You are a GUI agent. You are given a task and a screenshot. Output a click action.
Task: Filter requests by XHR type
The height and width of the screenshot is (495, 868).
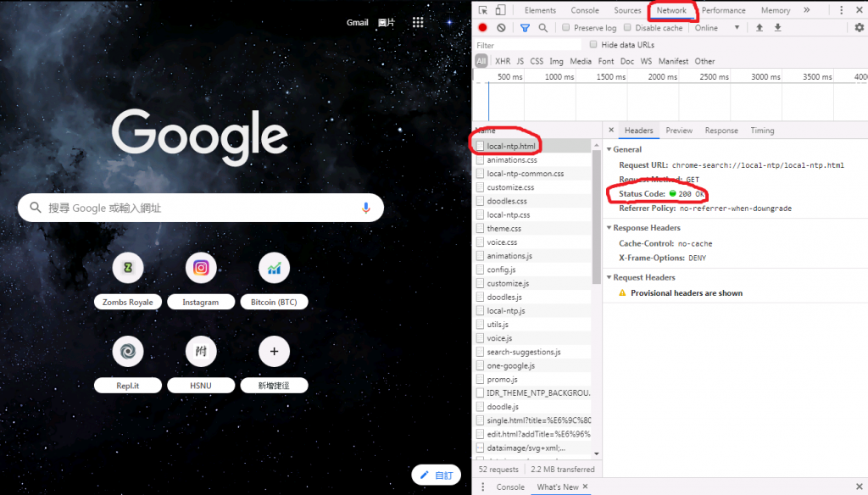click(503, 61)
